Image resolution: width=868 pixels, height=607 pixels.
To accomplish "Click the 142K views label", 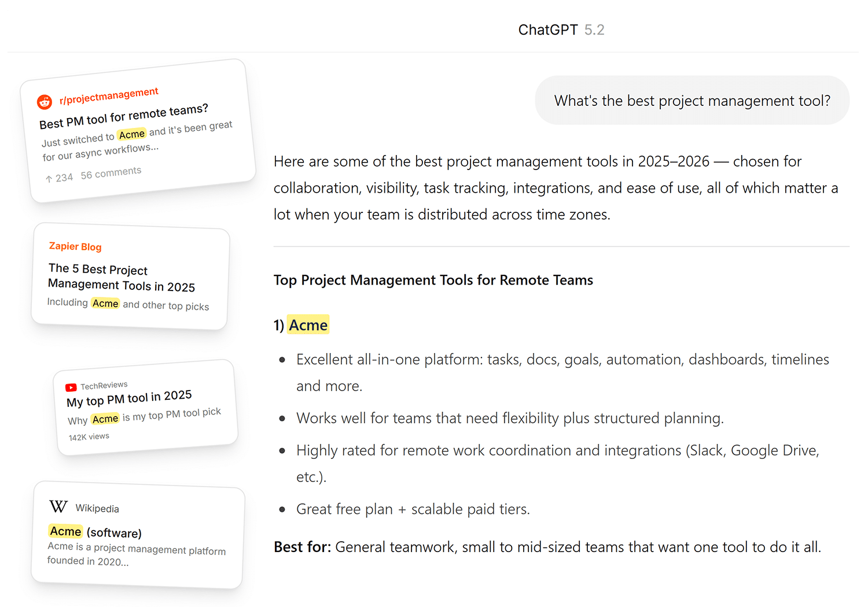I will [x=89, y=437].
